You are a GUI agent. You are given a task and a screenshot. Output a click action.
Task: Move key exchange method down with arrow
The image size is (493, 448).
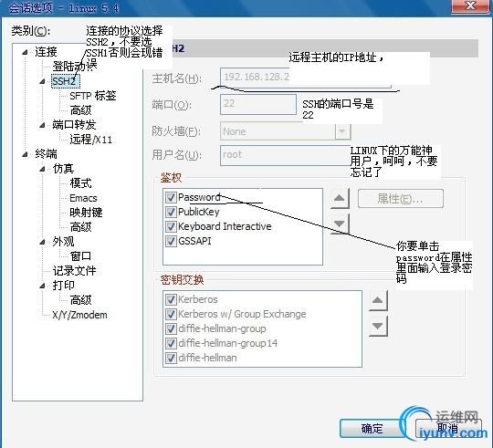(378, 326)
